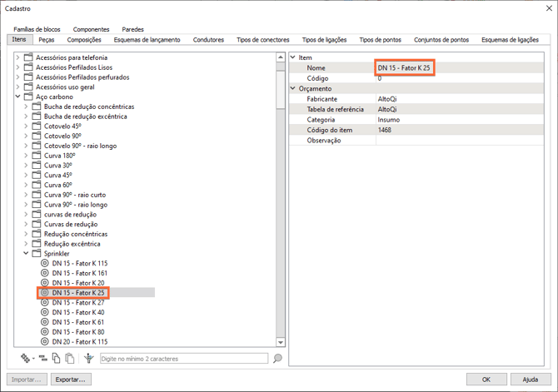Collapse the Orçamento property group
Screen dimensions: 558x392
tap(293, 88)
